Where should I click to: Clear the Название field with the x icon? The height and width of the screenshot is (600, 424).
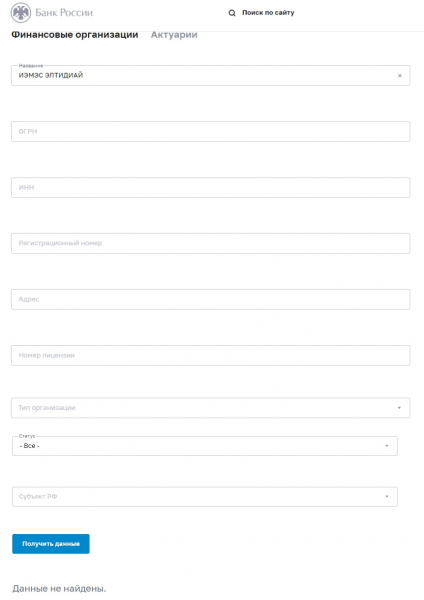pyautogui.click(x=400, y=76)
